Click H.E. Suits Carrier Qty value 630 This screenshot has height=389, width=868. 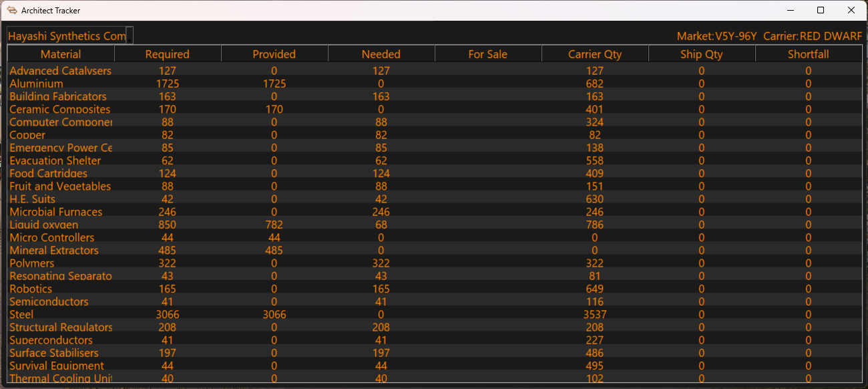(595, 199)
